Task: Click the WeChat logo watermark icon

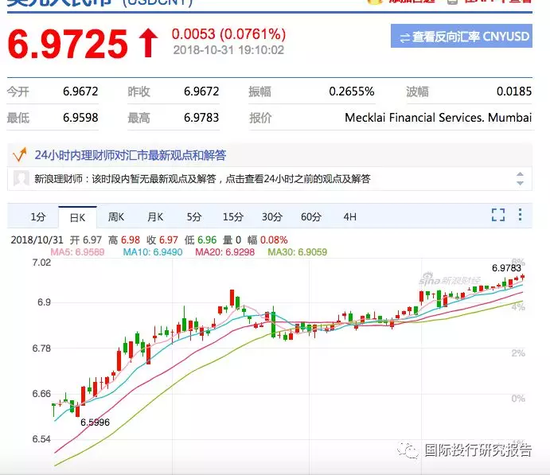Action: coord(408,450)
